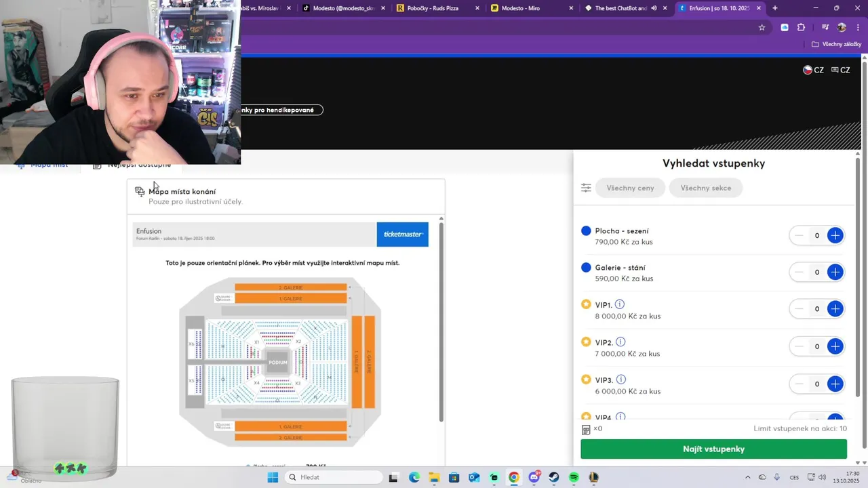
Task: Decrease Galerie - stání ticket quantity
Action: tap(799, 272)
